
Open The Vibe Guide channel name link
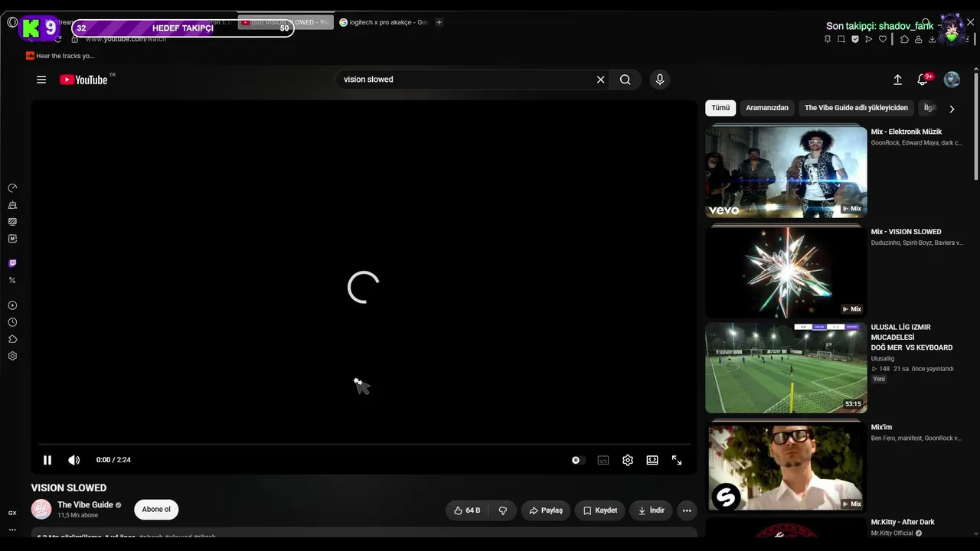85,505
